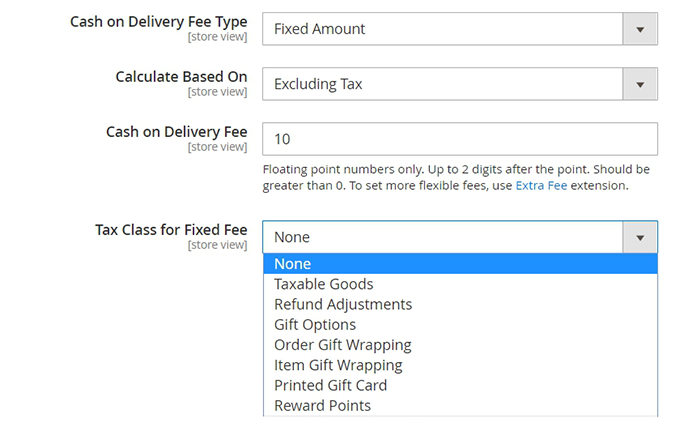684x427 pixels.
Task: Click the arrow button of Tax Class select
Action: point(640,237)
